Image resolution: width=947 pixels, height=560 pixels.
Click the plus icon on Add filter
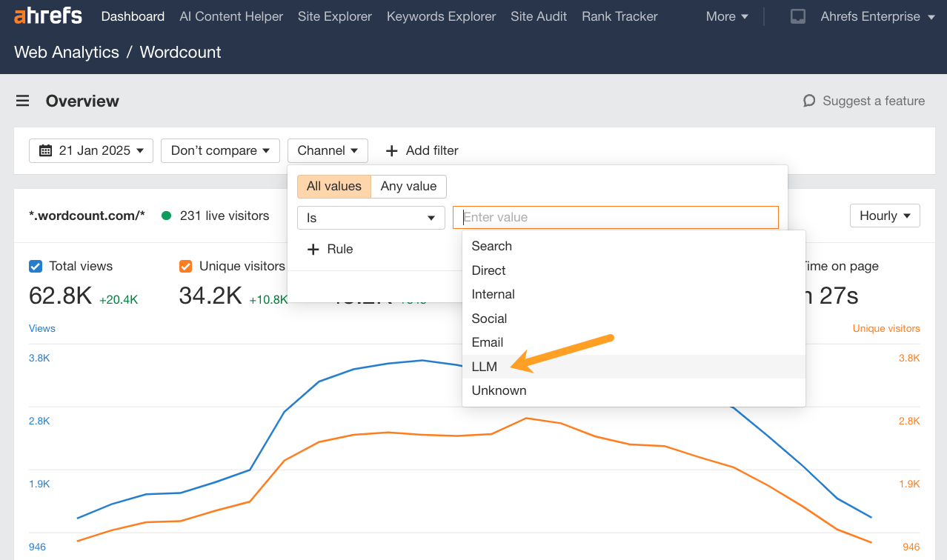(x=391, y=150)
